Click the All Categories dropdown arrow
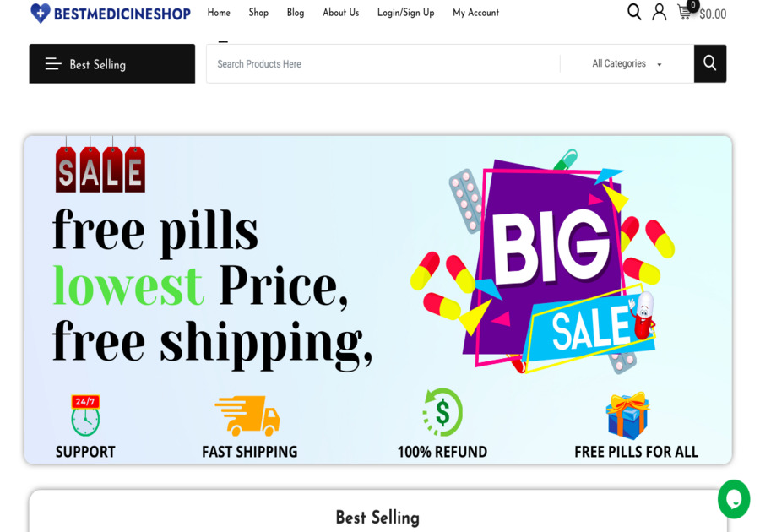 click(x=660, y=64)
